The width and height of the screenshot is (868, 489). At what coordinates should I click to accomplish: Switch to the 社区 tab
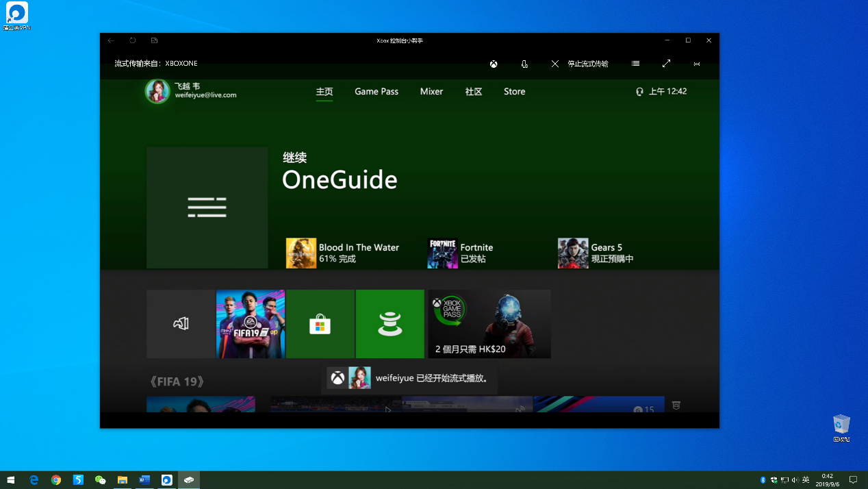tap(474, 92)
